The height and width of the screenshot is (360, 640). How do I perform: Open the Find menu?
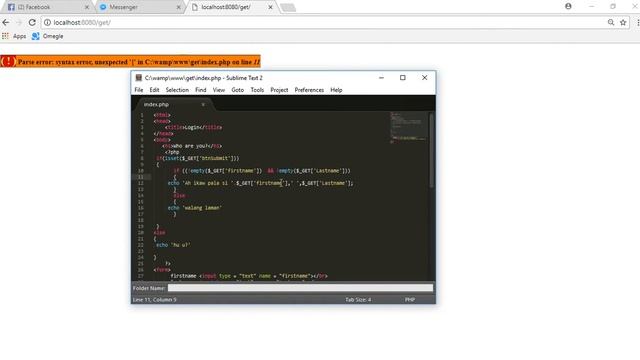click(x=200, y=90)
